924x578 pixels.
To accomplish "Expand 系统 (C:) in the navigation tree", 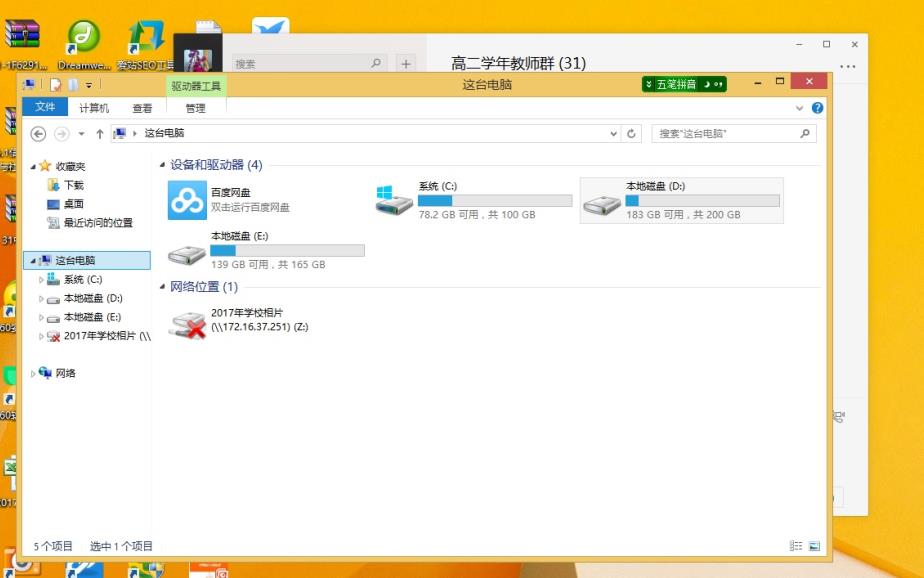I will (41, 280).
